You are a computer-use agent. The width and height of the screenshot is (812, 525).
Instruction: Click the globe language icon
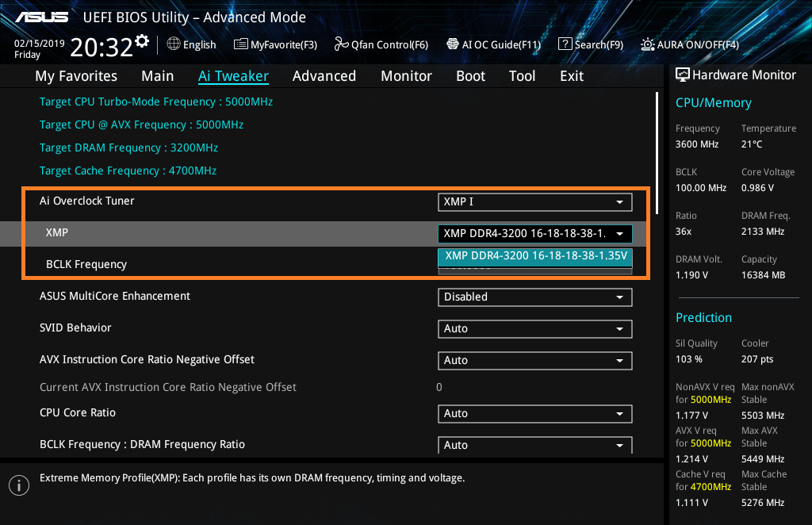(174, 44)
